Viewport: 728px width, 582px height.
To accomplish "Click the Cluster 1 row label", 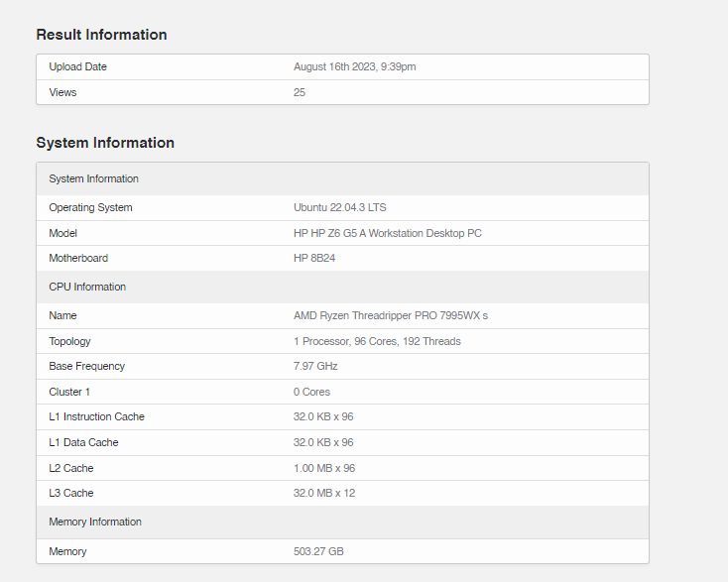I will 69,392.
